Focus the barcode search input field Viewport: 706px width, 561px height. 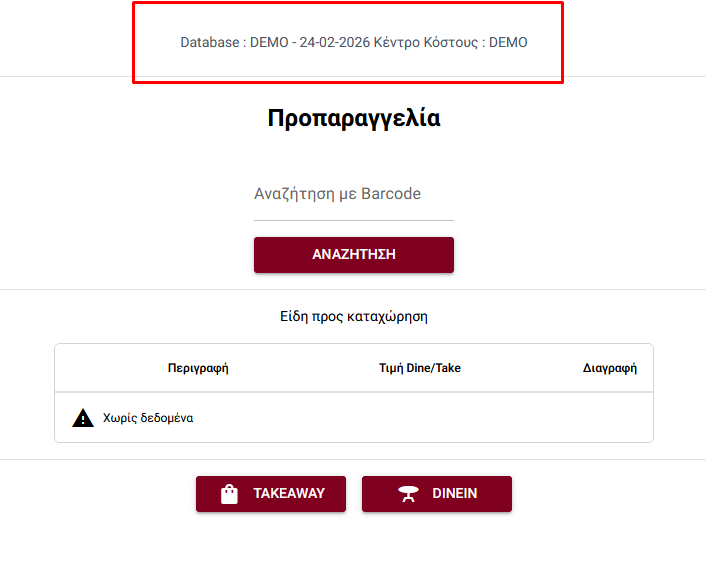click(353, 194)
